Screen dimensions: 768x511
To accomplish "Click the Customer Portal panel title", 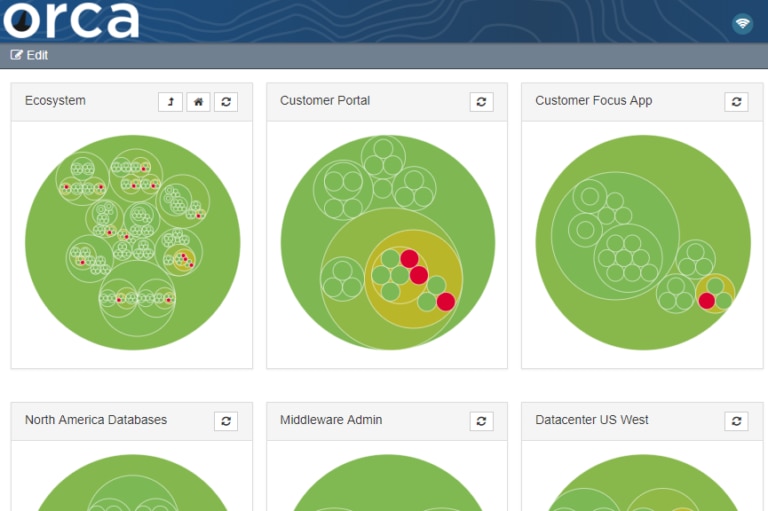I will [x=325, y=101].
